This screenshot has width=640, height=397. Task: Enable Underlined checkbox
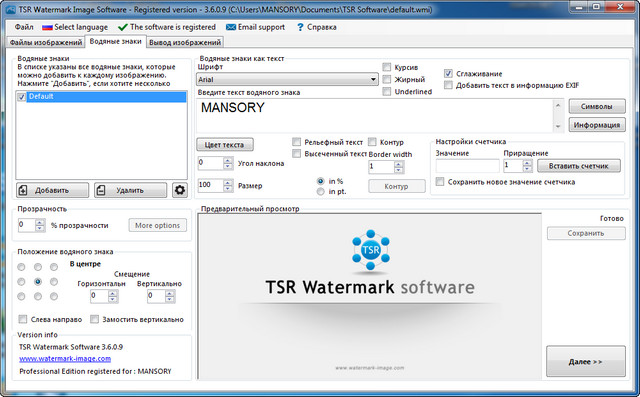click(387, 91)
